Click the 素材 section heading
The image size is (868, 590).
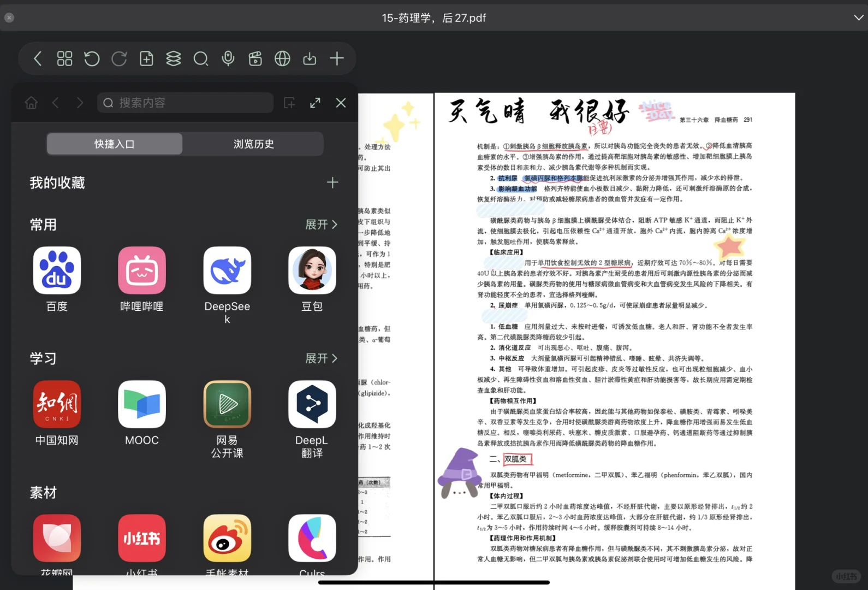tap(43, 493)
